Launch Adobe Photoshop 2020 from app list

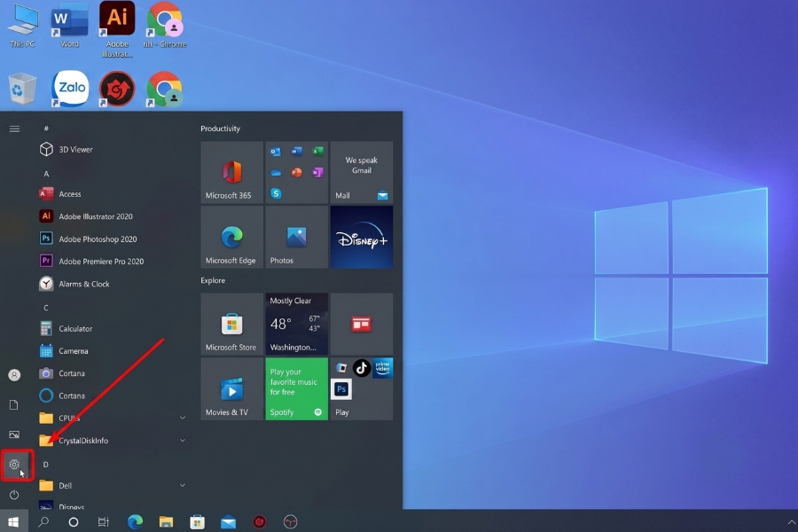click(112, 239)
